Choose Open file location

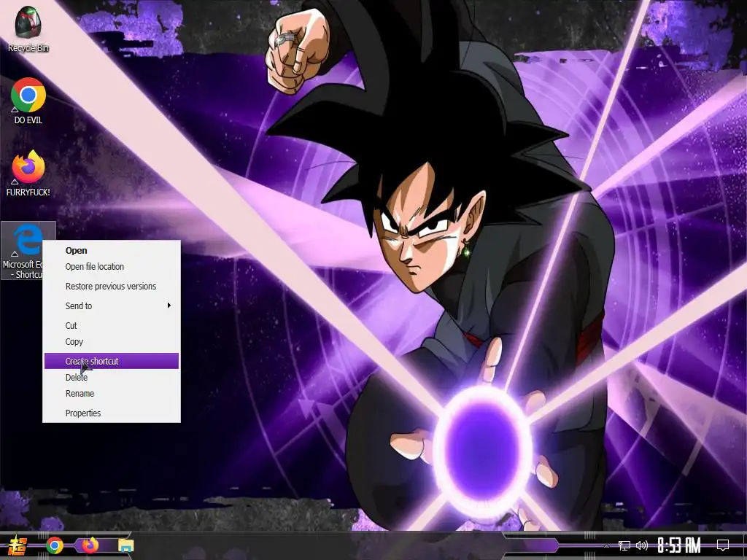[112, 267]
